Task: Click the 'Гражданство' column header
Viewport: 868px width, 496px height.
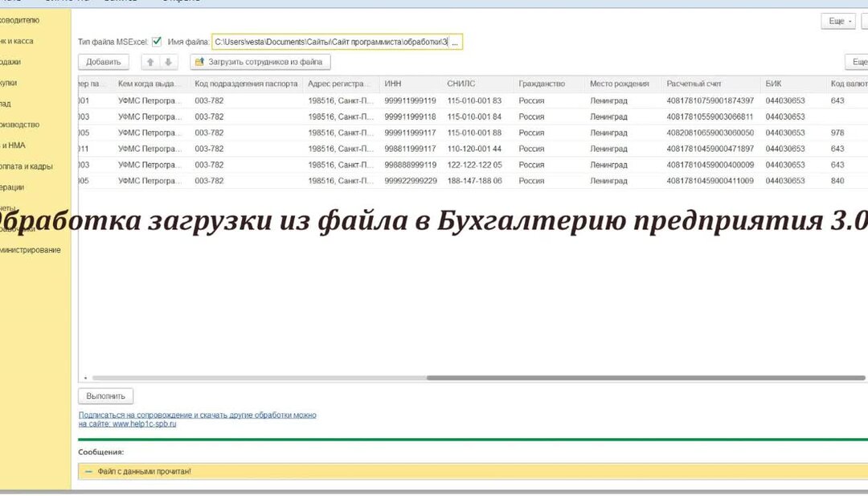Action: pos(549,84)
